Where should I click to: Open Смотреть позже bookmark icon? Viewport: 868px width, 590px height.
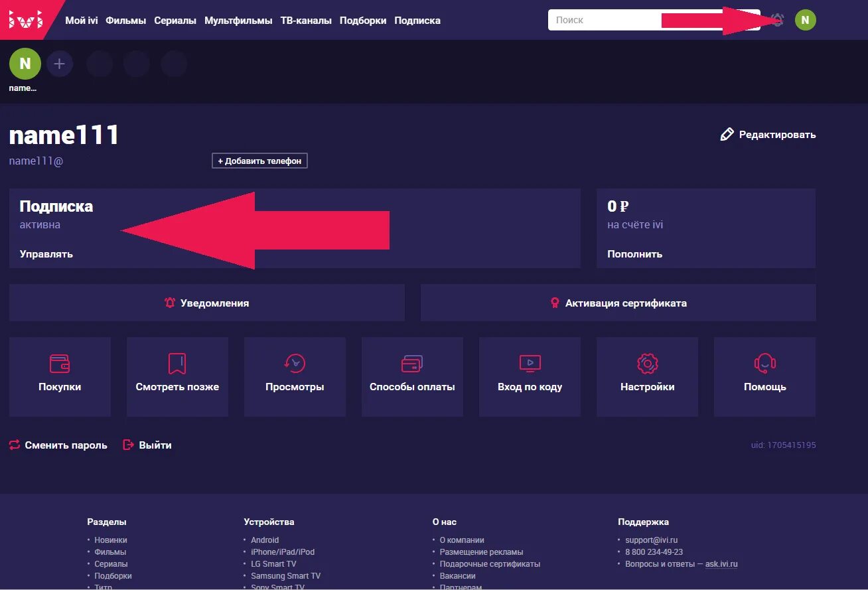point(177,364)
